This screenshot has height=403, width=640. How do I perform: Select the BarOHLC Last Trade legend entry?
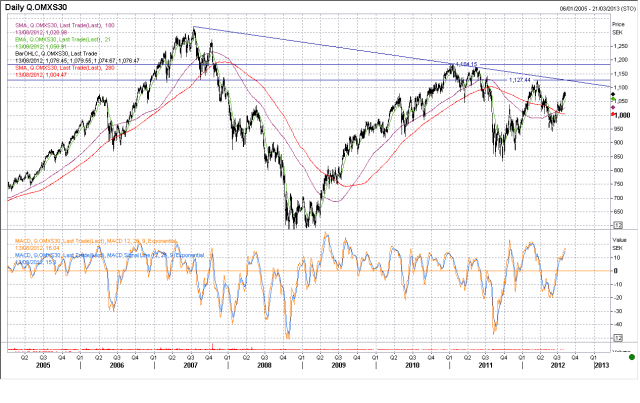click(x=48, y=51)
